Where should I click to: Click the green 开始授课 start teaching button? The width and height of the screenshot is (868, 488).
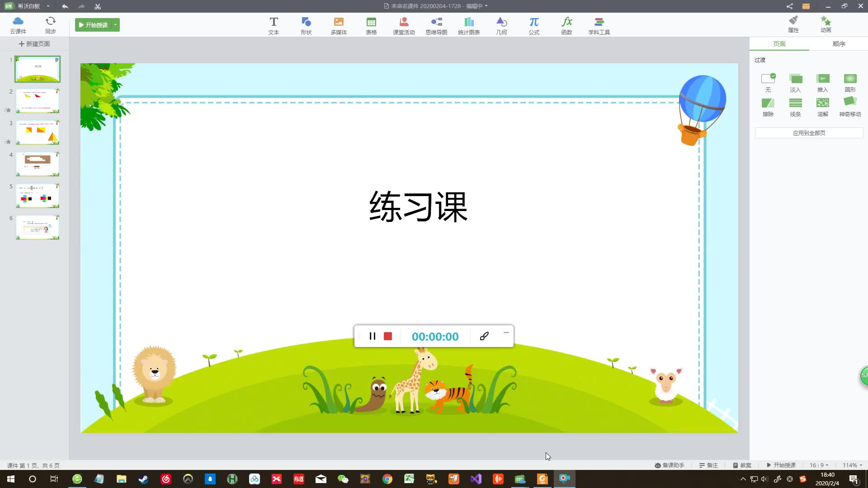pyautogui.click(x=94, y=25)
